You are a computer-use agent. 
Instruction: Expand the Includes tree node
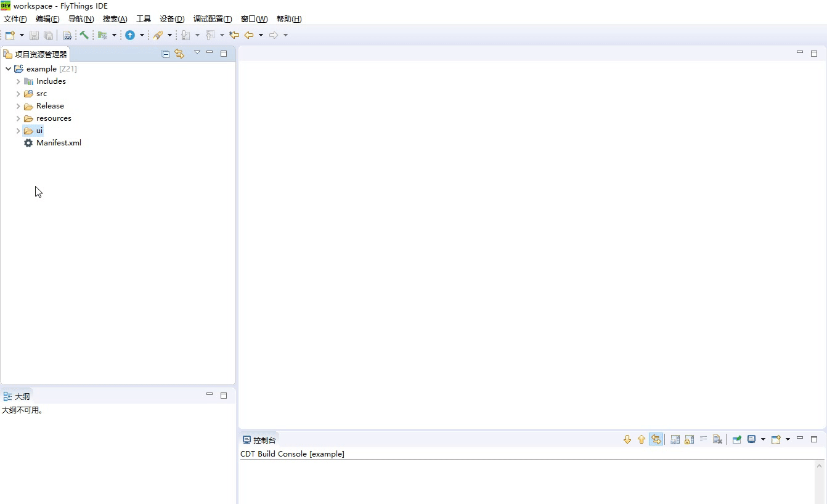(x=18, y=81)
